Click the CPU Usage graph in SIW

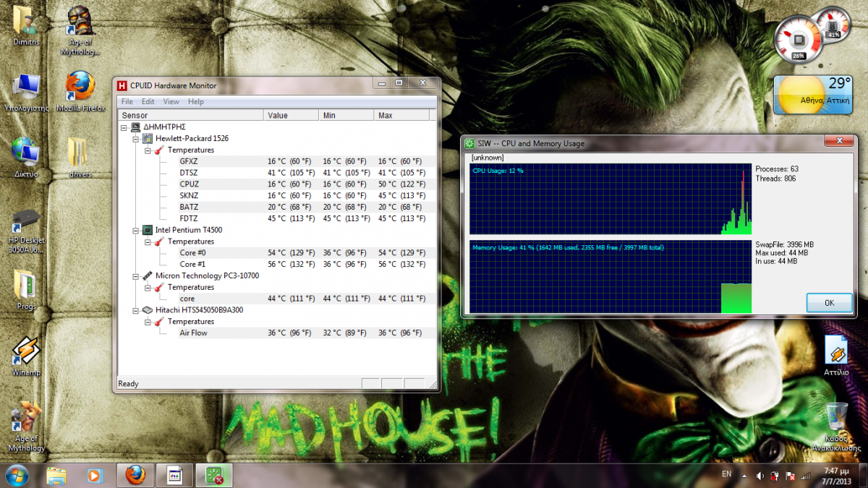(x=610, y=199)
